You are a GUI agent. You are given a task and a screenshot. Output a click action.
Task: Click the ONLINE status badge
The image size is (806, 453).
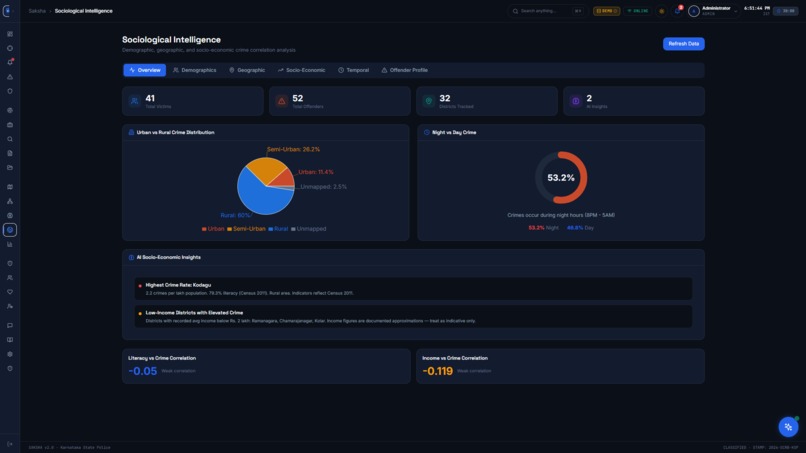coord(638,11)
